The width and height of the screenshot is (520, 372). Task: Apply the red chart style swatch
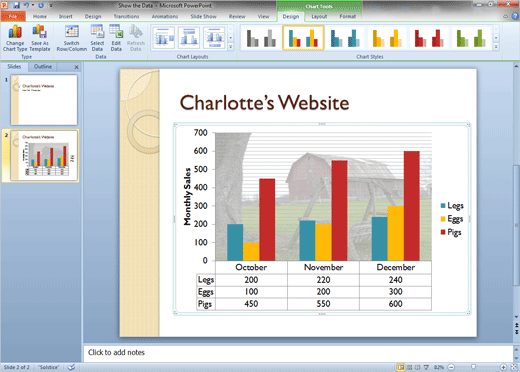pyautogui.click(x=429, y=38)
